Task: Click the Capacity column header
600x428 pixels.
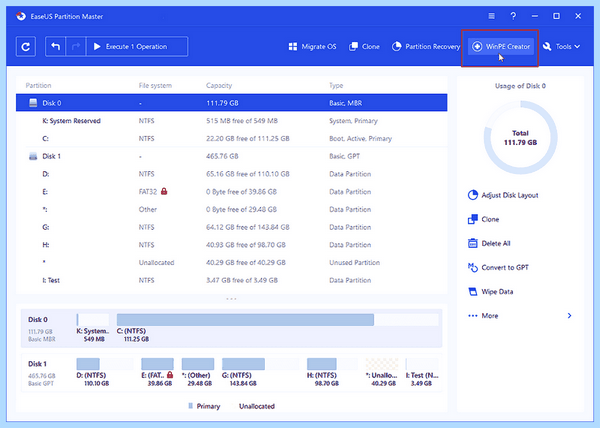Action: click(219, 85)
